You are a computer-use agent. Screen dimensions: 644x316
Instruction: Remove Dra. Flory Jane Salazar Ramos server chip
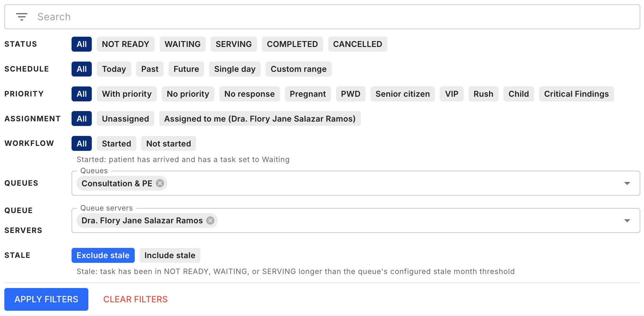(x=211, y=221)
